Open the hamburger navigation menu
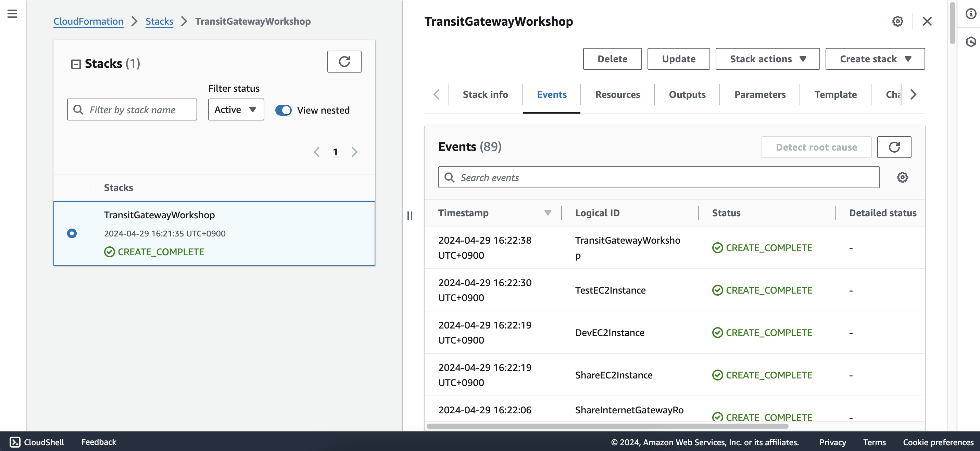This screenshot has width=980, height=451. click(x=12, y=14)
